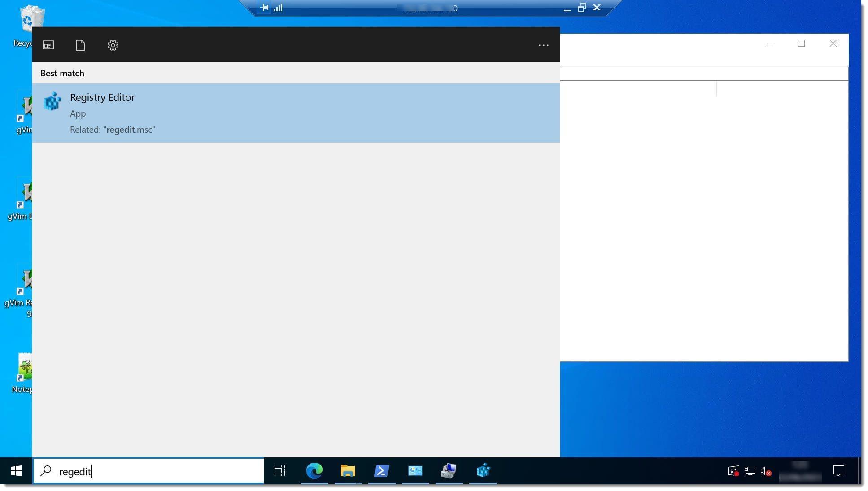This screenshot has height=491, width=868.
Task: Open the Windows Start menu
Action: tap(16, 471)
